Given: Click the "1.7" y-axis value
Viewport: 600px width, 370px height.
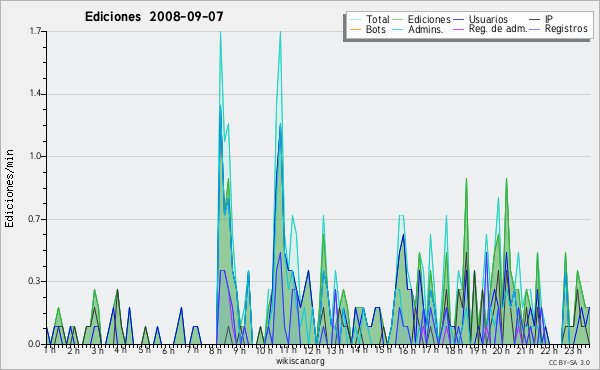Looking at the screenshot, I should [x=35, y=31].
